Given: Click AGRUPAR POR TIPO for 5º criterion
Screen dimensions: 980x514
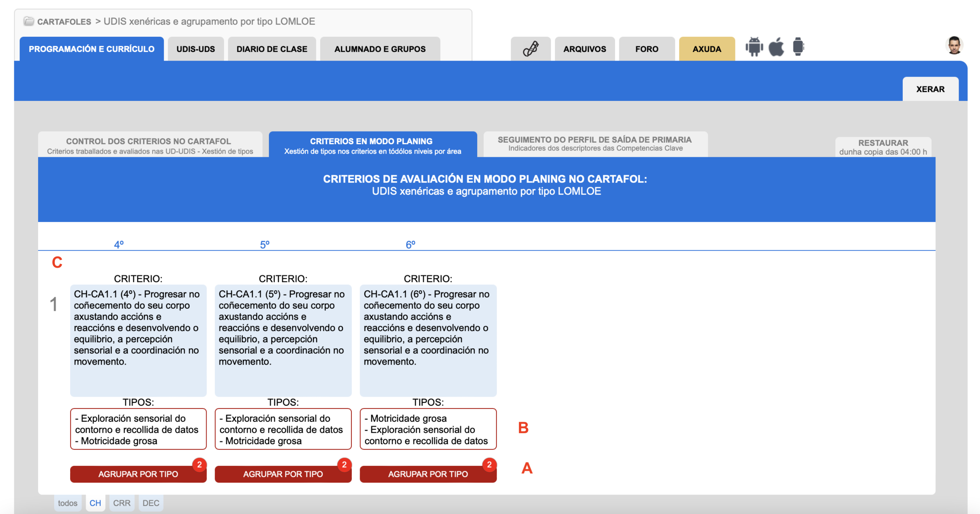Looking at the screenshot, I should point(283,474).
